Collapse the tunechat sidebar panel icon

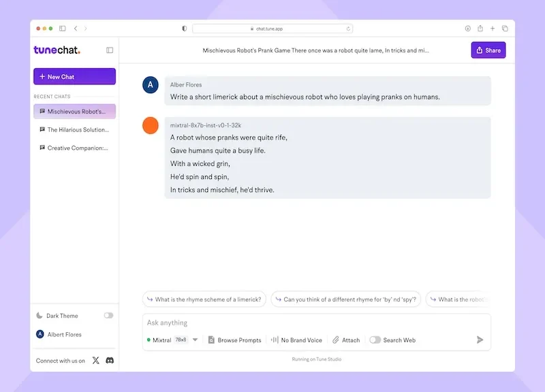pyautogui.click(x=110, y=50)
